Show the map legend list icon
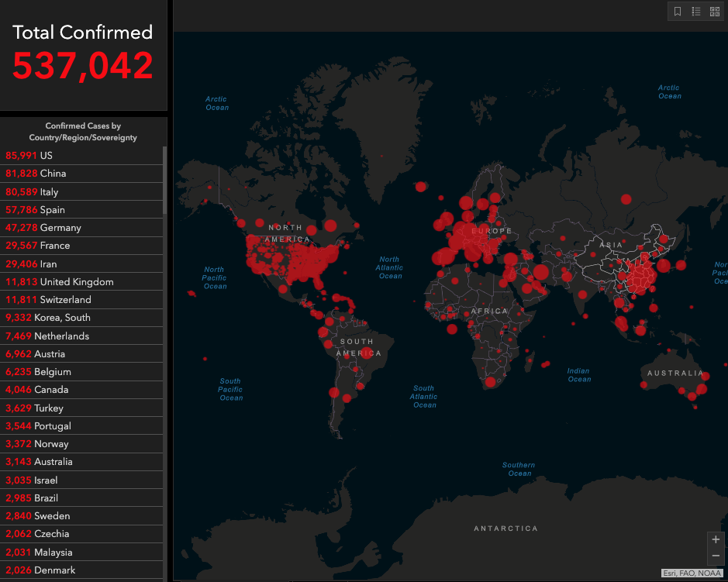728x582 pixels. 696,12
